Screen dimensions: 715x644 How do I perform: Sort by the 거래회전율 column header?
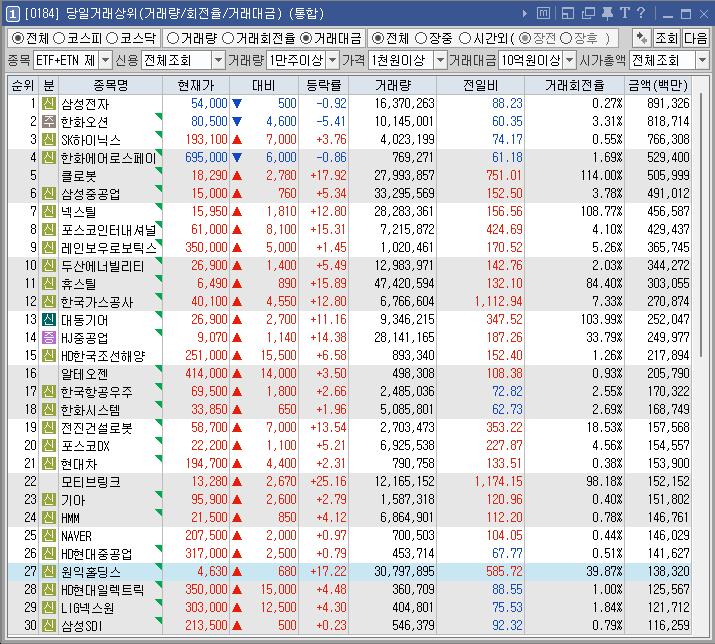(575, 85)
